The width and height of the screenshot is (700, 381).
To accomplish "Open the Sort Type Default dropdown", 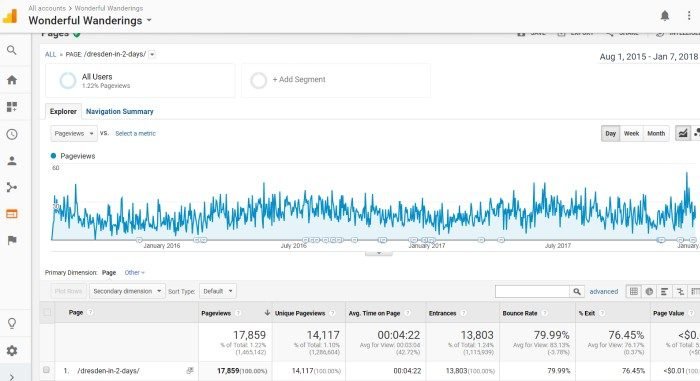I will (217, 291).
